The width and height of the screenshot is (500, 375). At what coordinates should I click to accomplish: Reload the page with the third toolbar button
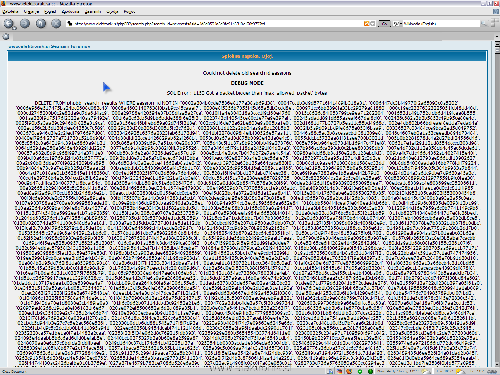[x=41, y=23]
